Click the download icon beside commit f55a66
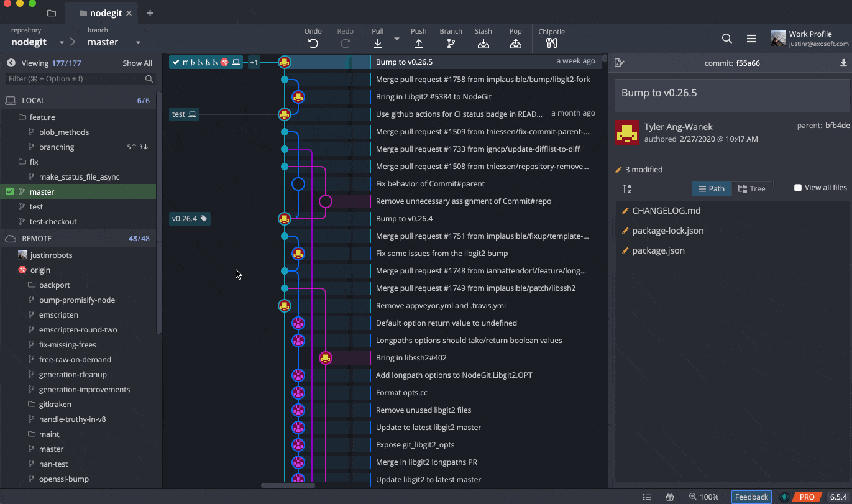The height and width of the screenshot is (504, 852). click(x=843, y=63)
